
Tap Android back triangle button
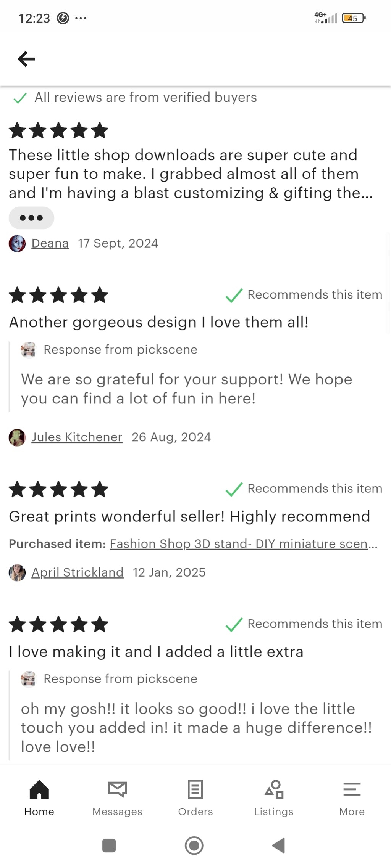coord(279,845)
